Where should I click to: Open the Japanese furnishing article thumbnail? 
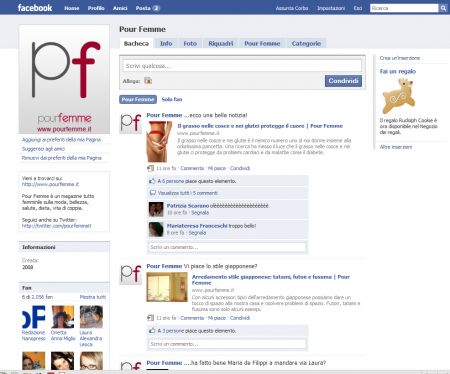pyautogui.click(x=167, y=287)
